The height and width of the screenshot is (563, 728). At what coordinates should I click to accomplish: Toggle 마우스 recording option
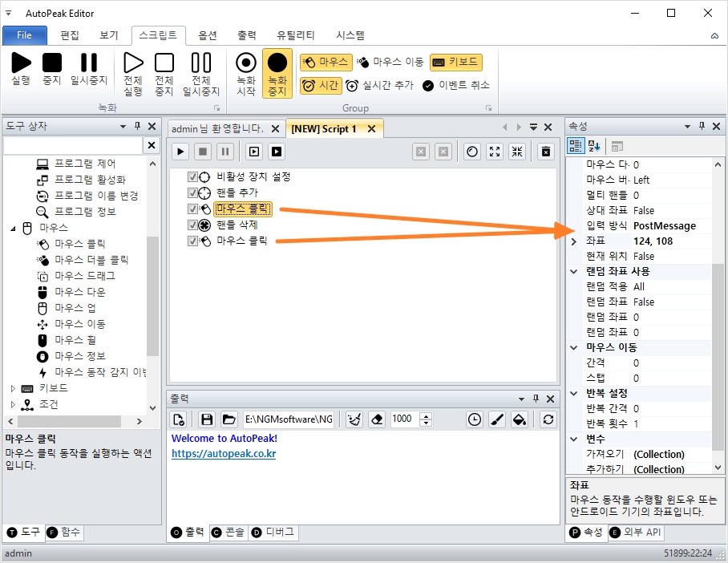(x=326, y=62)
